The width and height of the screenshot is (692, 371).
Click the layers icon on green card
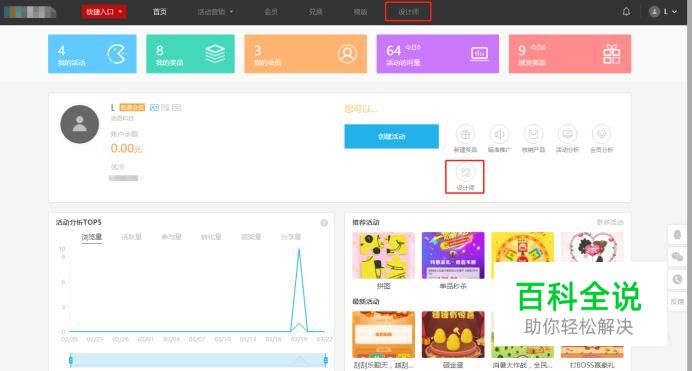(215, 54)
